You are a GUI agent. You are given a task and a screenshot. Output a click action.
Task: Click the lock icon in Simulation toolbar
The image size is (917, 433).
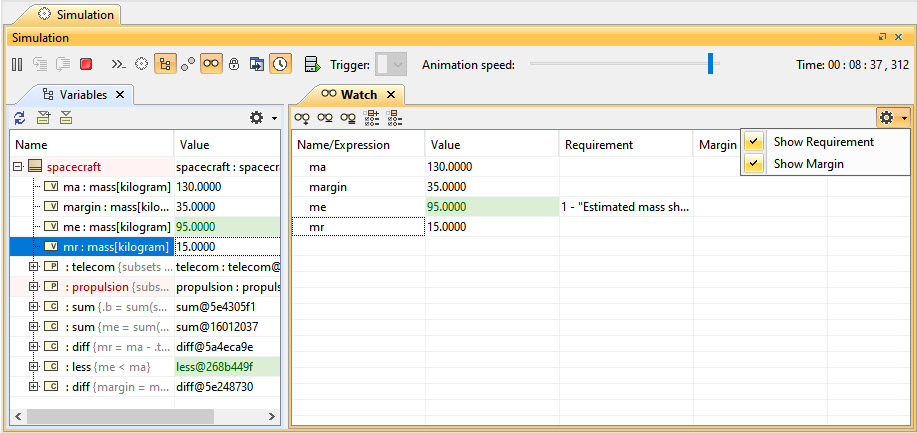235,64
